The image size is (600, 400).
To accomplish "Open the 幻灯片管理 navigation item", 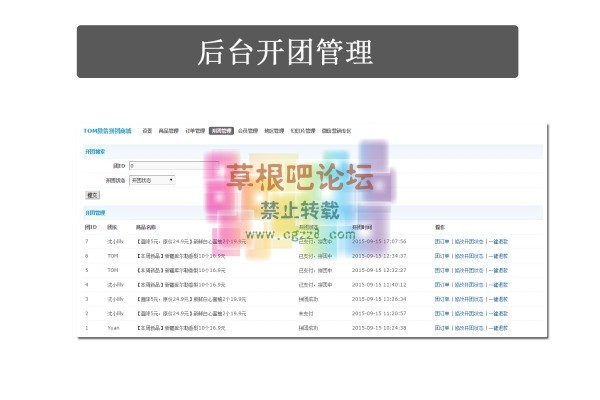I will [x=303, y=131].
